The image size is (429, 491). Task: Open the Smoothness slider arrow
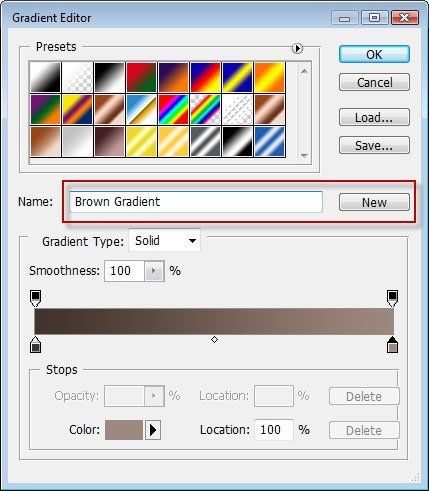click(x=154, y=271)
